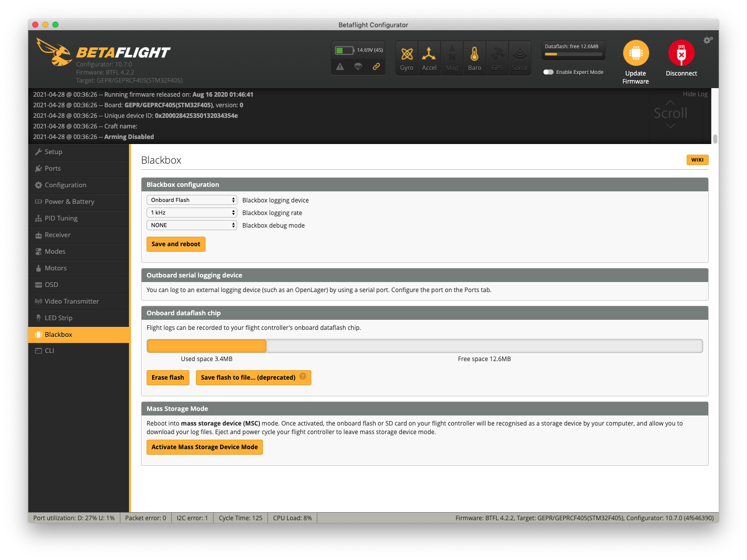Click the red Disconnect USB icon

coord(682,53)
